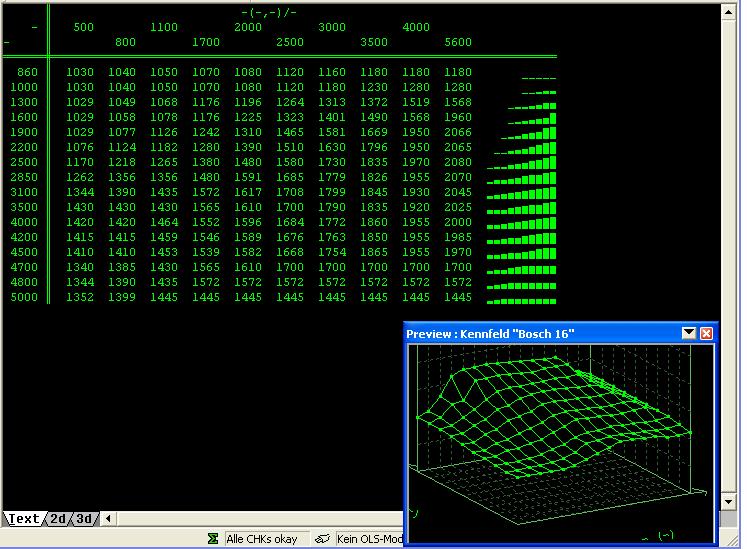Image resolution: width=747 pixels, height=549 pixels.
Task: Switch to the 2d view tab
Action: coord(58,518)
